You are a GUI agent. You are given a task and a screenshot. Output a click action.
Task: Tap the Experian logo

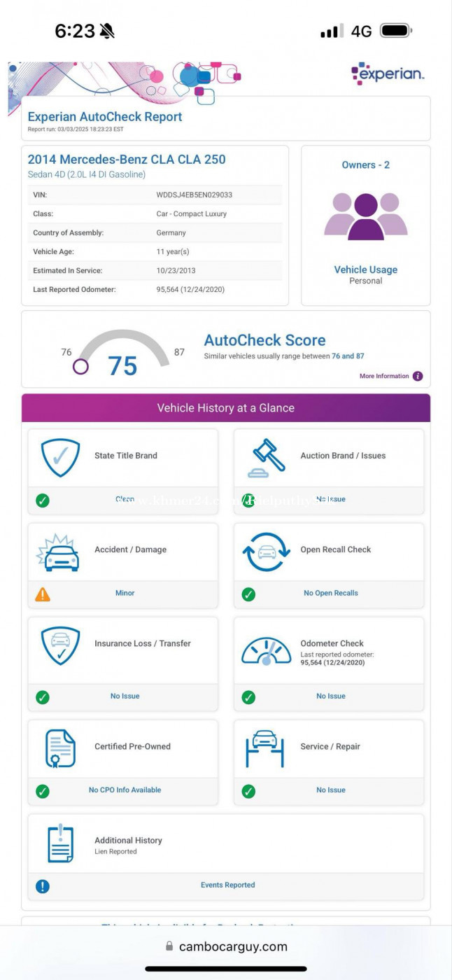pos(387,73)
